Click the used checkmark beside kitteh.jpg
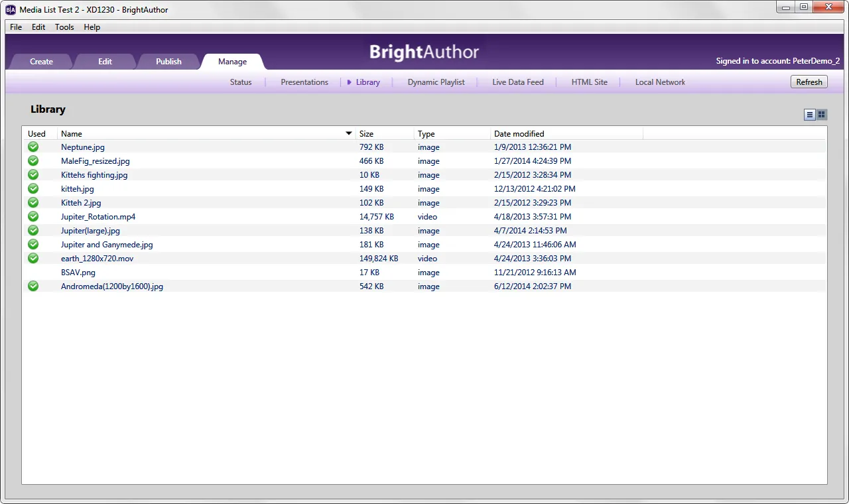The image size is (849, 504). [33, 189]
